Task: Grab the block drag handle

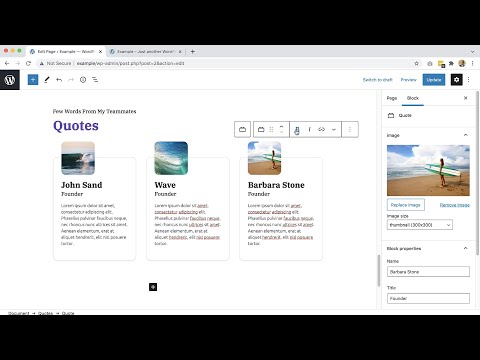Action: (x=271, y=129)
